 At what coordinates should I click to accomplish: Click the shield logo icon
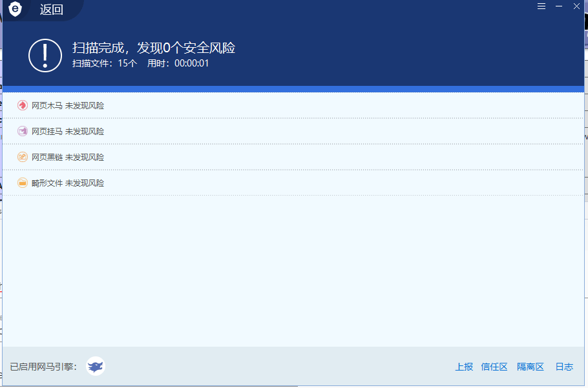15,10
